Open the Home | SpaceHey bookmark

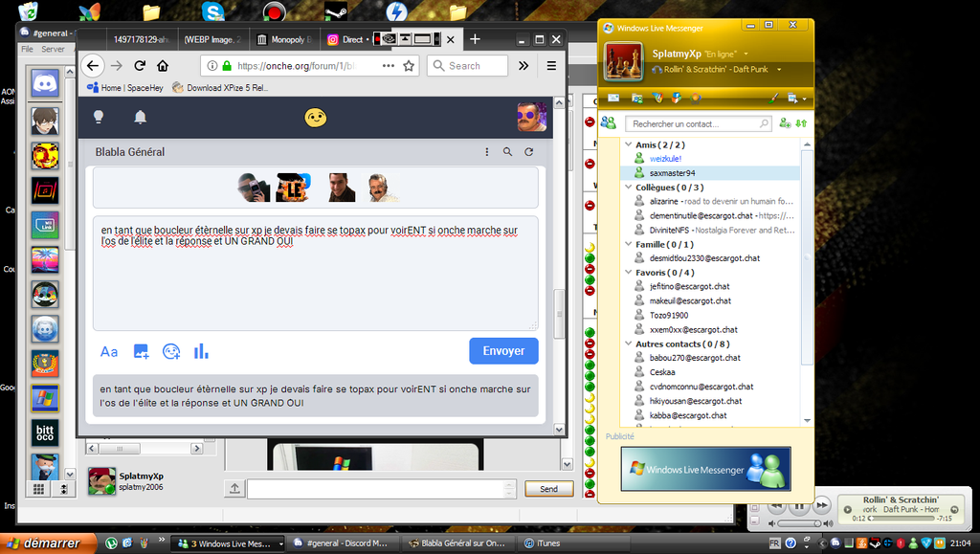[x=125, y=88]
